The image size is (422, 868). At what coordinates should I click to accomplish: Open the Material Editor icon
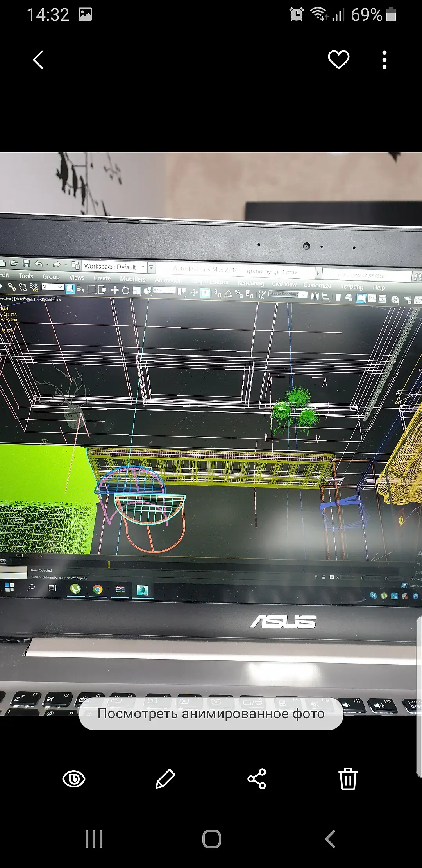pyautogui.click(x=395, y=299)
